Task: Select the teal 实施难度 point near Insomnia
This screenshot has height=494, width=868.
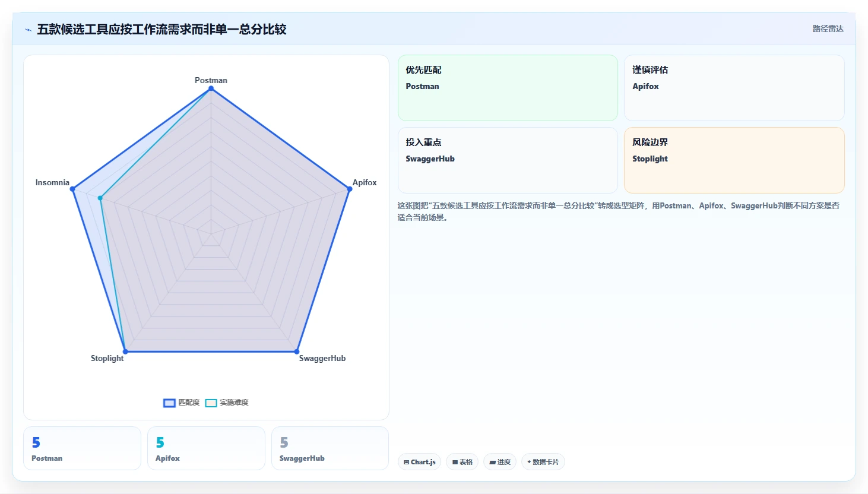Action: point(100,198)
